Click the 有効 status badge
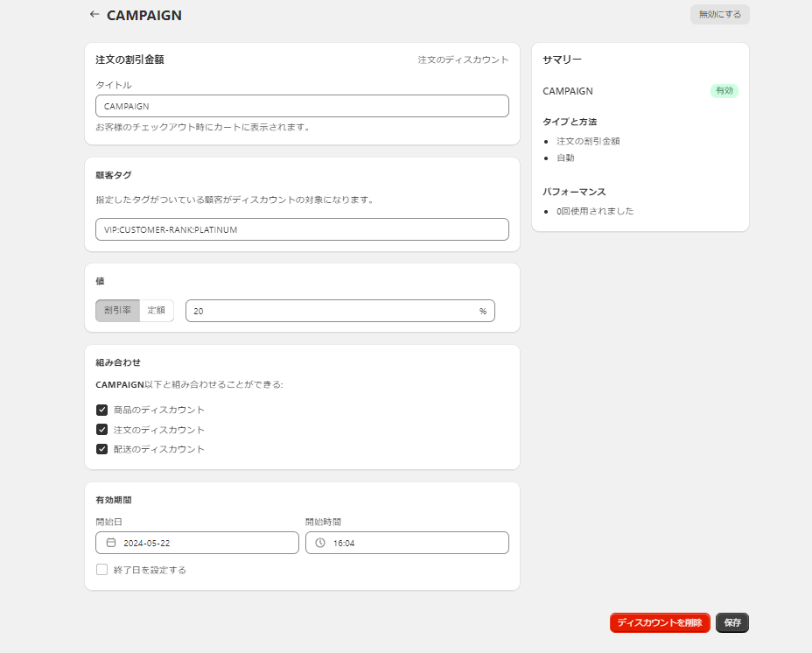The image size is (812, 653). (x=724, y=91)
